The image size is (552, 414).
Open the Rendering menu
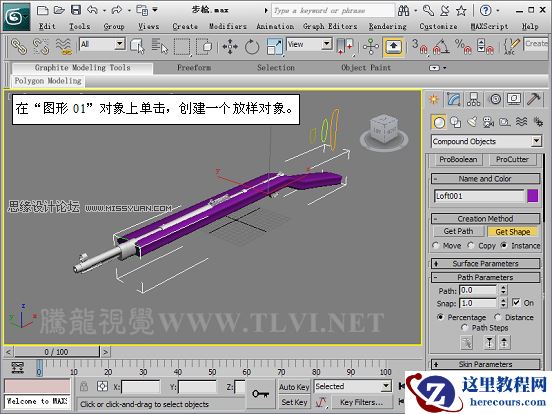pyautogui.click(x=388, y=26)
